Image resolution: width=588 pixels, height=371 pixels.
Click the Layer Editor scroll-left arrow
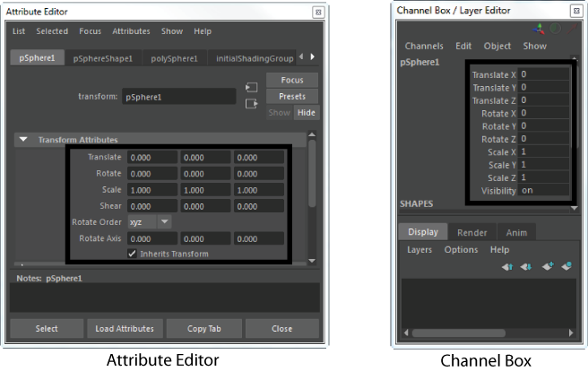(x=406, y=332)
